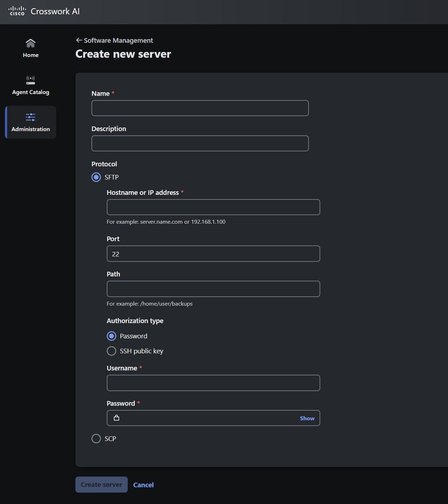Click hint 'For example: server.name.com or 192.168.1.100'
448x504 pixels.
pos(166,222)
